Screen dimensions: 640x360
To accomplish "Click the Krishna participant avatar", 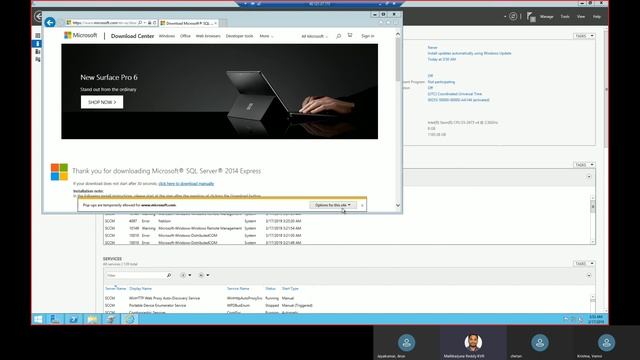I will 606,342.
